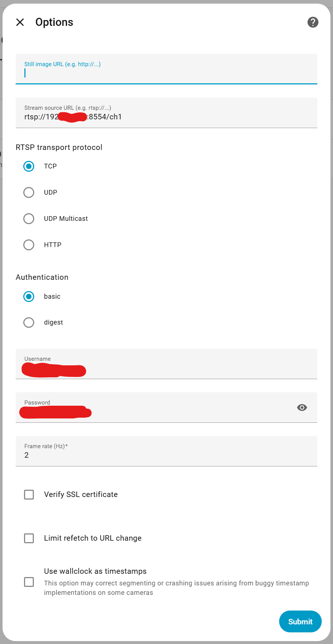Select TCP transport protocol
This screenshot has height=644, width=333.
pyautogui.click(x=29, y=166)
